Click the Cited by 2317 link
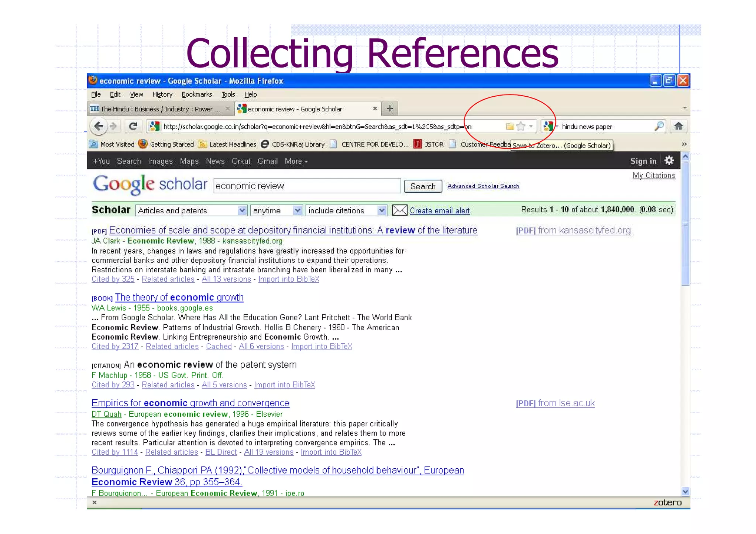This screenshot has height=534, width=756. [x=115, y=346]
